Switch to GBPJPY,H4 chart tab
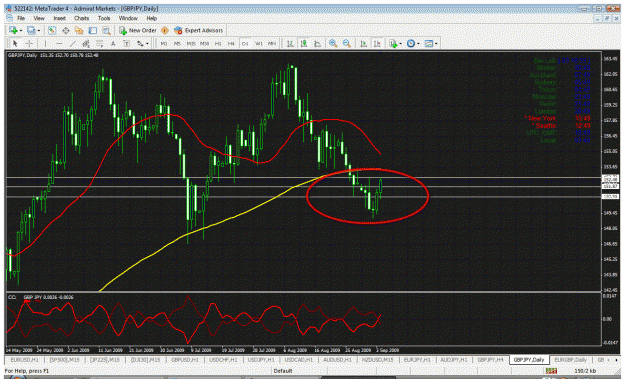625x379 pixels. coord(490,360)
